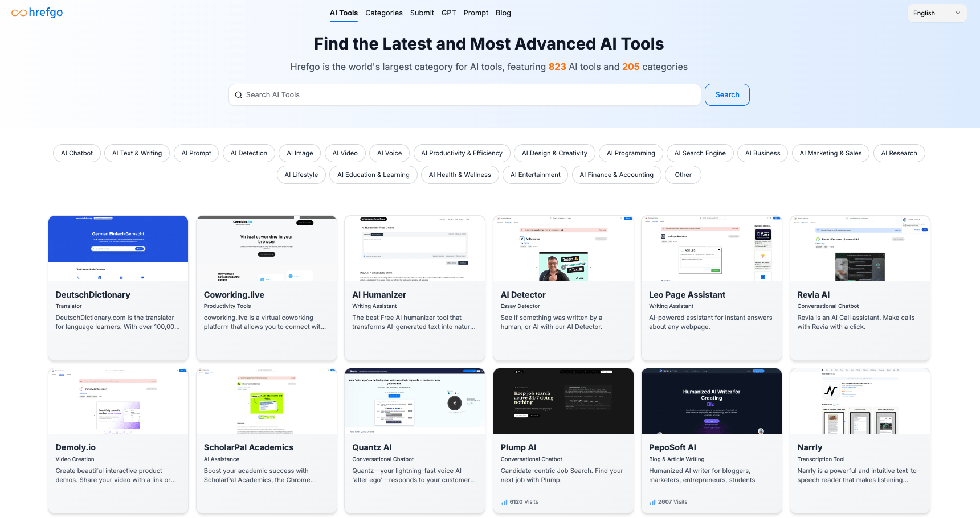Select AI Design & Creativity category
This screenshot has height=518, width=980.
554,153
